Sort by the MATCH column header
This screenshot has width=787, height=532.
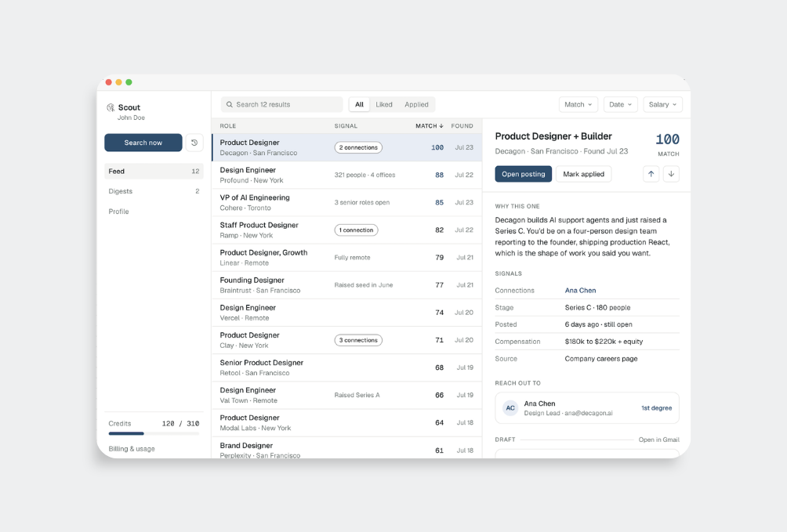pos(429,126)
